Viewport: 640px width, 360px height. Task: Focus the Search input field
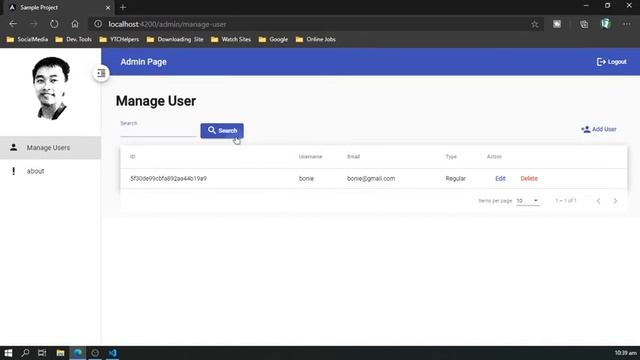(x=158, y=131)
